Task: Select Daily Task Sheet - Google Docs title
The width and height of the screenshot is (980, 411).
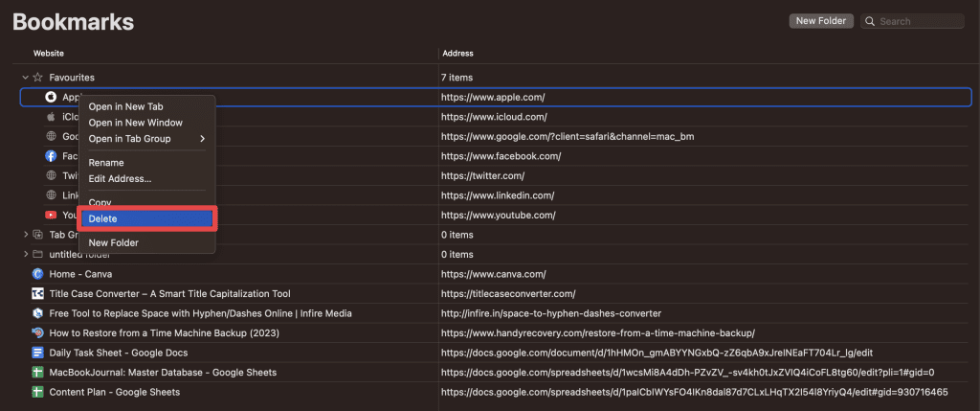Action: (119, 353)
